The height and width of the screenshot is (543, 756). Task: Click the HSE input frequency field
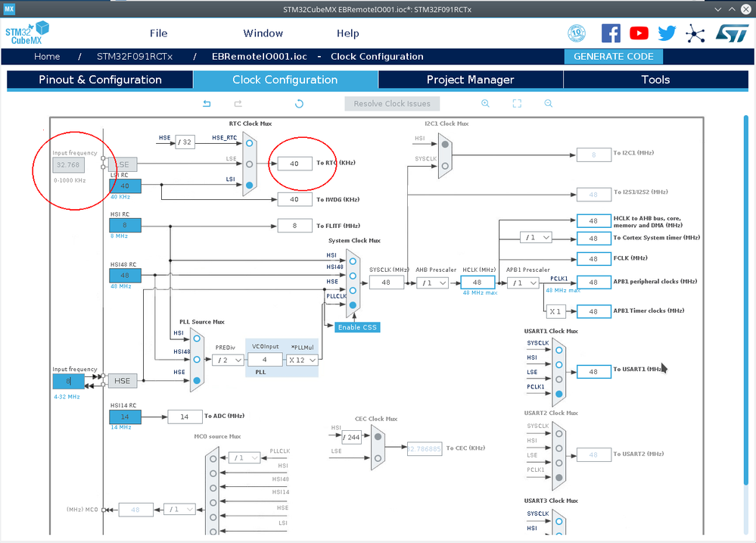(68, 381)
